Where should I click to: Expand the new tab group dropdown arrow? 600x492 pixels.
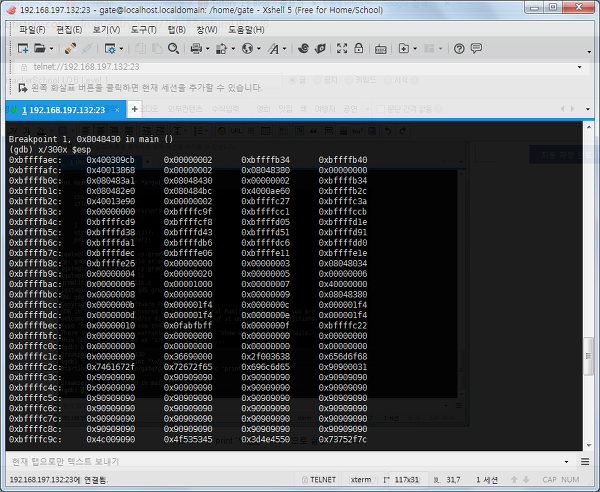coord(415,49)
